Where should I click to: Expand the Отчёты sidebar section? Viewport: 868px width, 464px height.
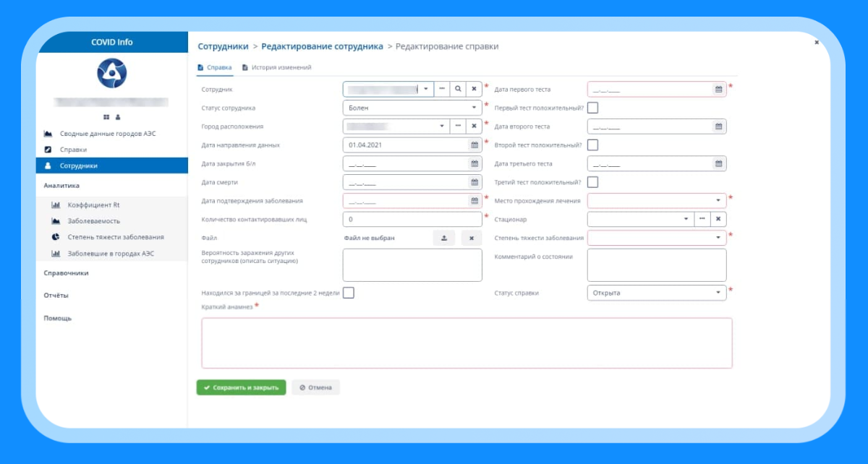pos(56,296)
